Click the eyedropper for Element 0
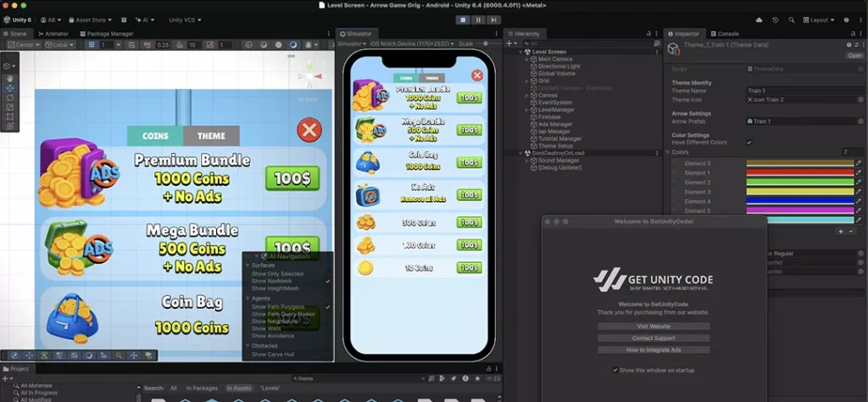 [860, 164]
